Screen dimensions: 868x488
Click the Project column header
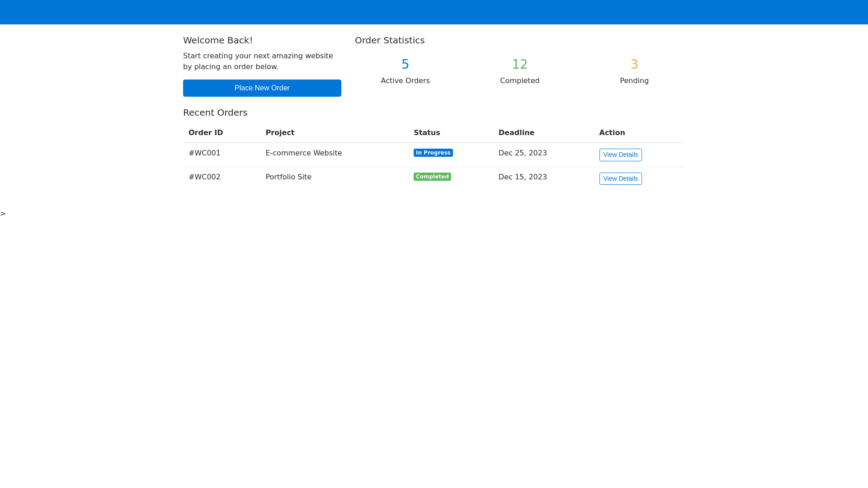click(x=280, y=133)
